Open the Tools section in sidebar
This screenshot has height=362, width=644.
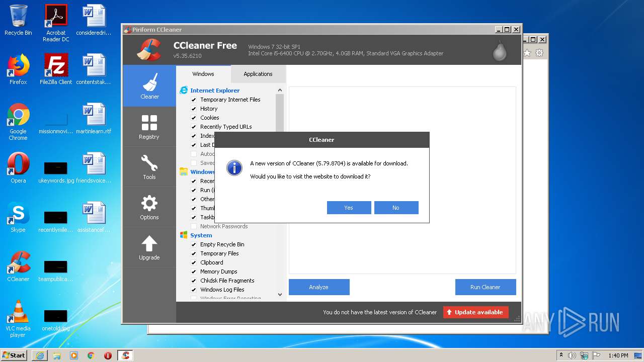149,167
